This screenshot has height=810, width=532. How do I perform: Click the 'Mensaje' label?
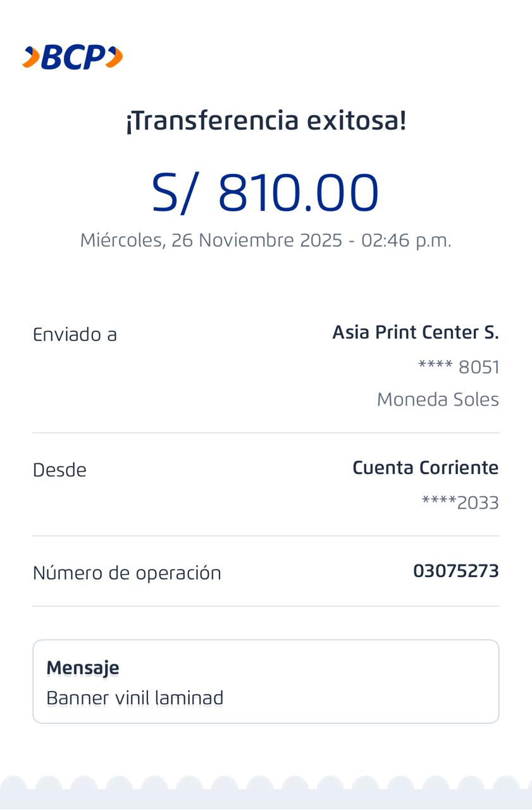point(83,668)
